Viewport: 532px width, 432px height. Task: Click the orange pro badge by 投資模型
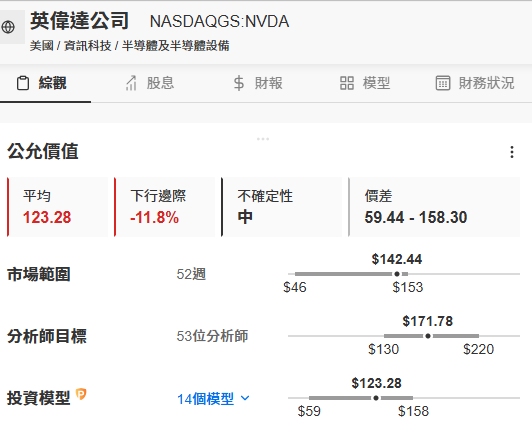(x=81, y=394)
